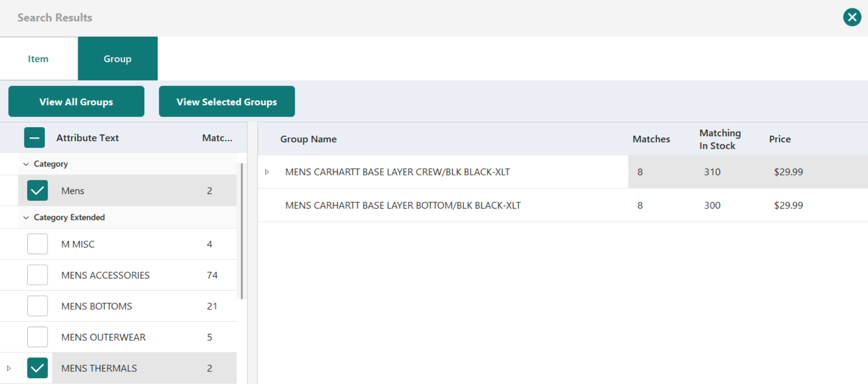Viewport: 868px width, 384px height.
Task: Sort by Attribute Text column header
Action: click(x=87, y=138)
